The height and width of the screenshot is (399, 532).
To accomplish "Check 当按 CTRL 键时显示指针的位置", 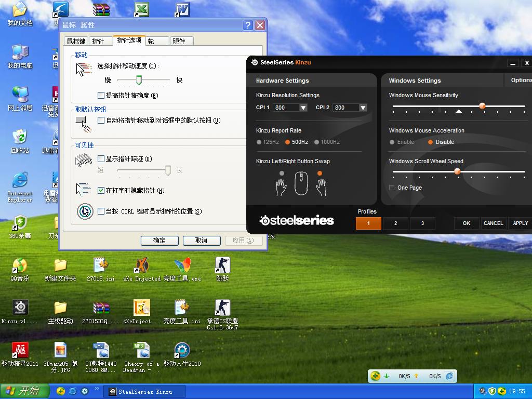I will pyautogui.click(x=101, y=211).
